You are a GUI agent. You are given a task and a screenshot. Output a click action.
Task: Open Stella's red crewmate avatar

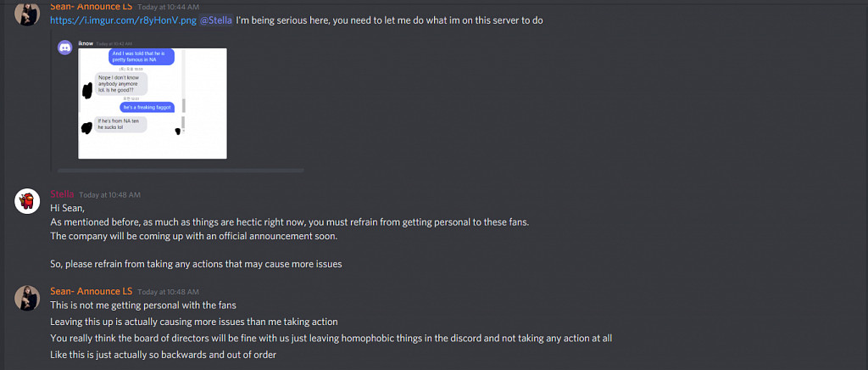[x=29, y=201]
